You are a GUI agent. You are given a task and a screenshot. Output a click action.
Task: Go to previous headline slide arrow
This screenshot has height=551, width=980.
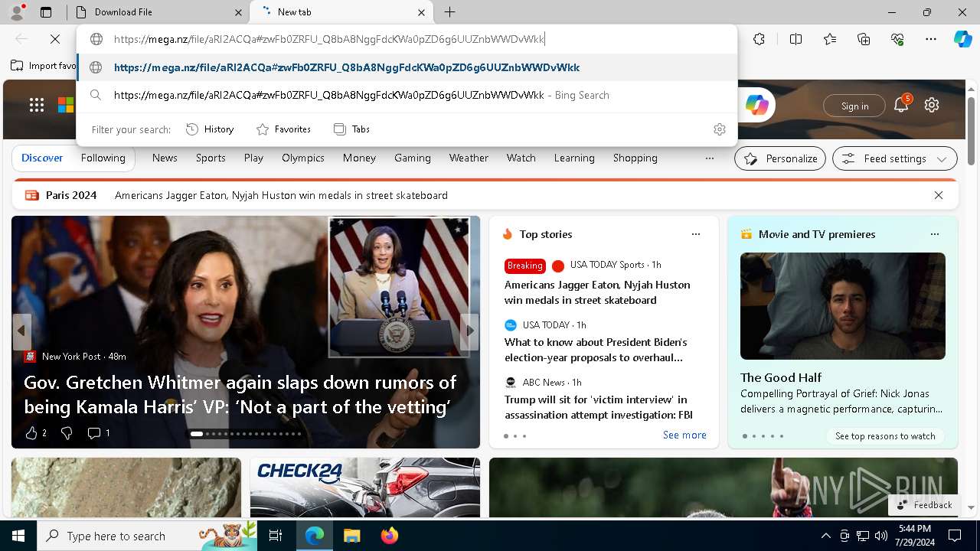21,331
